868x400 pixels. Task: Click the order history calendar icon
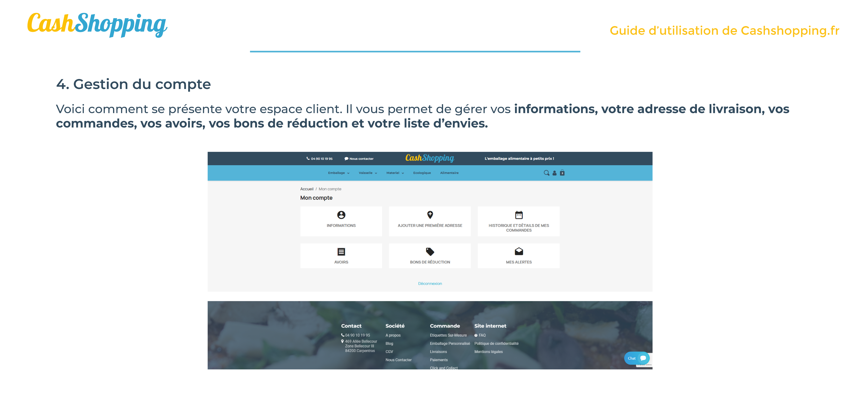(519, 215)
